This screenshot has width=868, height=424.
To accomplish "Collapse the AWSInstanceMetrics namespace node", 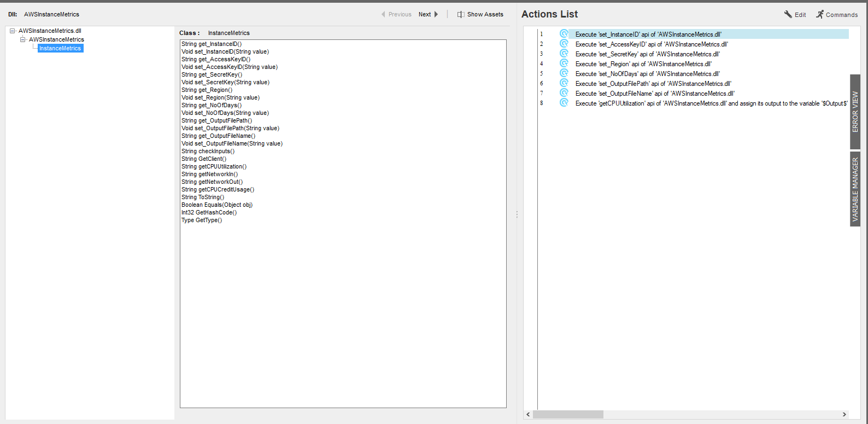I will tap(23, 39).
